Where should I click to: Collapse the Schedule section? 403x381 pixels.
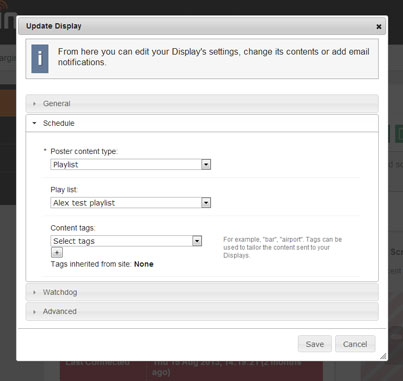point(202,123)
